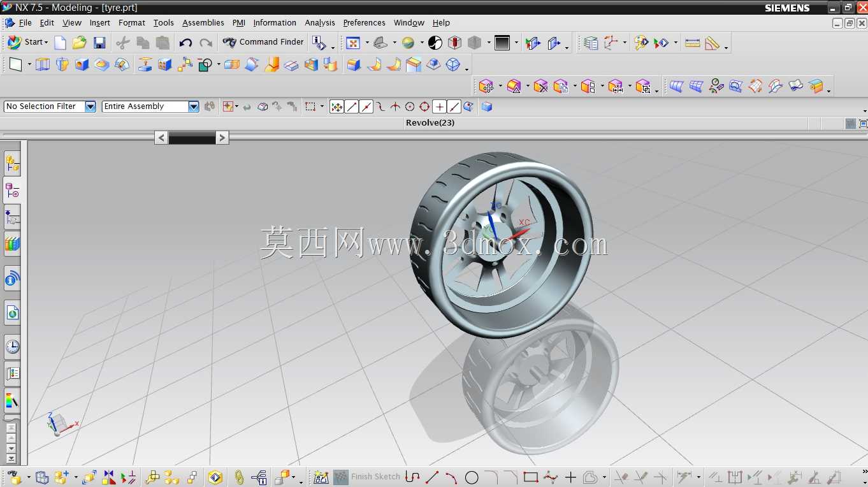
Task: Open the Move Face dropdown arrow
Action: (500, 87)
